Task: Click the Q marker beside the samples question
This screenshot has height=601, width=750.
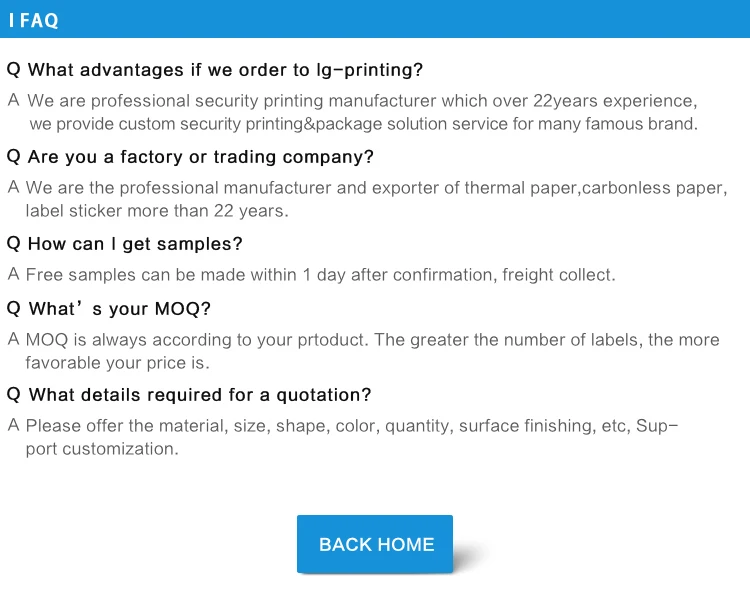Action: click(x=13, y=244)
